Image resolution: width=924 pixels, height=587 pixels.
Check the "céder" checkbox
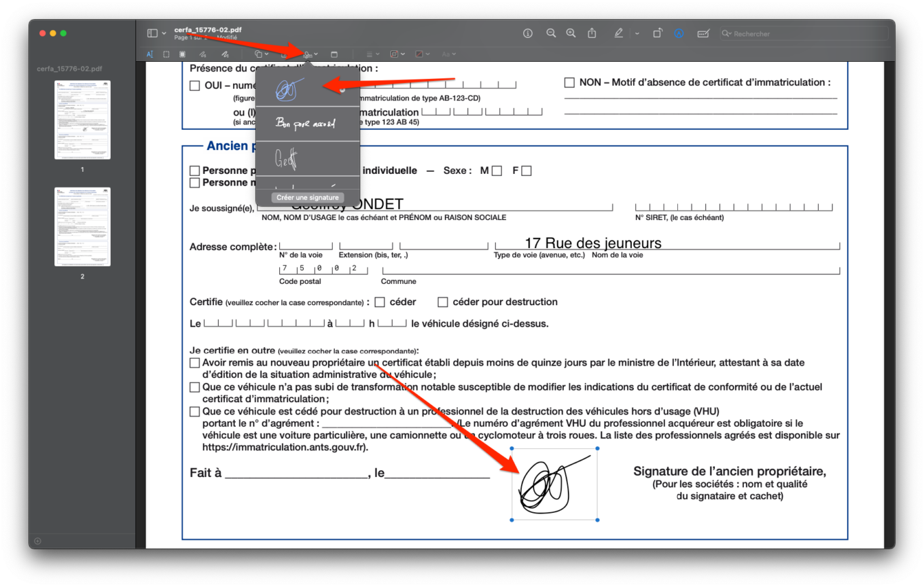tap(380, 302)
